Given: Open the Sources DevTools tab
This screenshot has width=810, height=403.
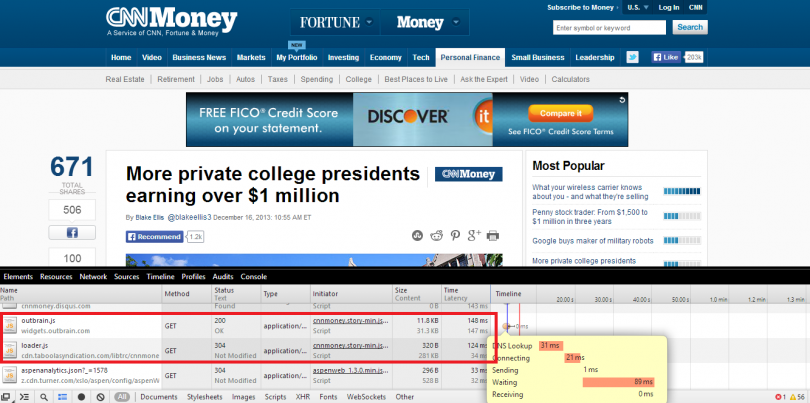Looking at the screenshot, I should pyautogui.click(x=127, y=276).
